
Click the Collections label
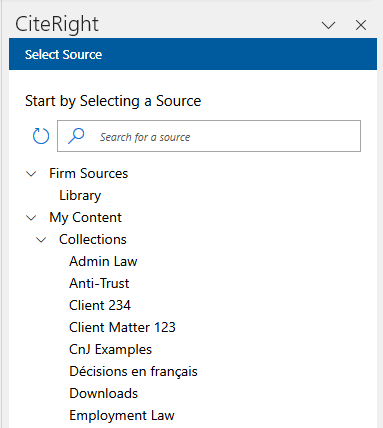click(x=93, y=239)
